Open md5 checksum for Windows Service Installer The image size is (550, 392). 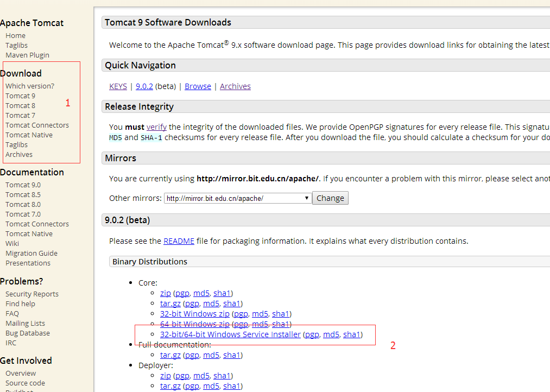click(x=331, y=334)
